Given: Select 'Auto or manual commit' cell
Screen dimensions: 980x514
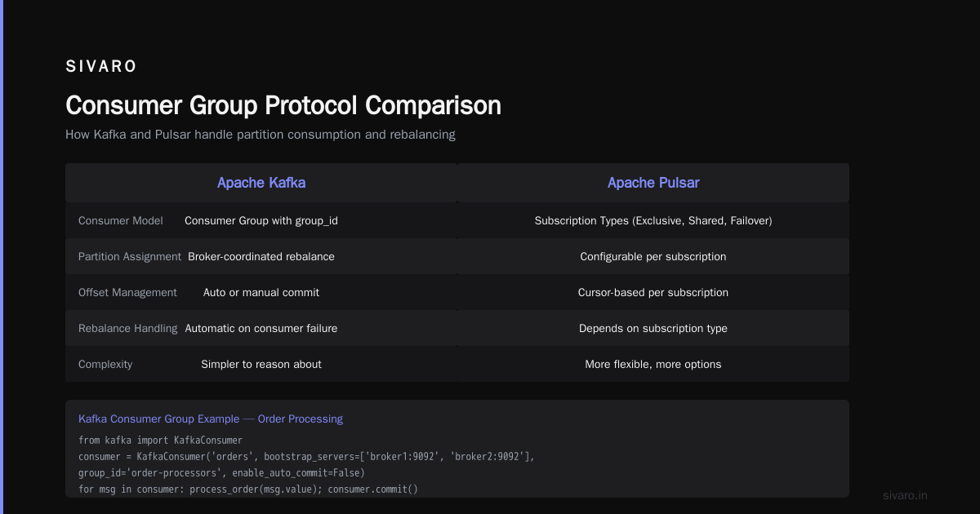Looking at the screenshot, I should (x=261, y=292).
